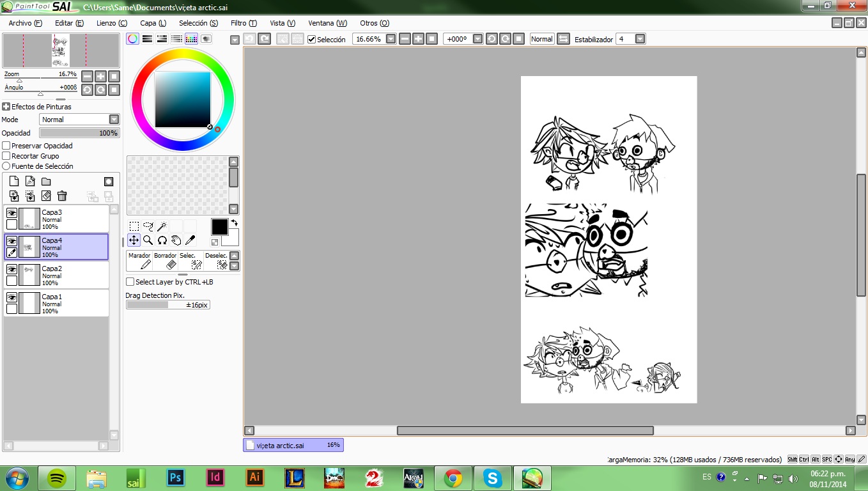Viewport: 868px width, 491px height.
Task: Choose the Hand pan tool
Action: [x=176, y=240]
